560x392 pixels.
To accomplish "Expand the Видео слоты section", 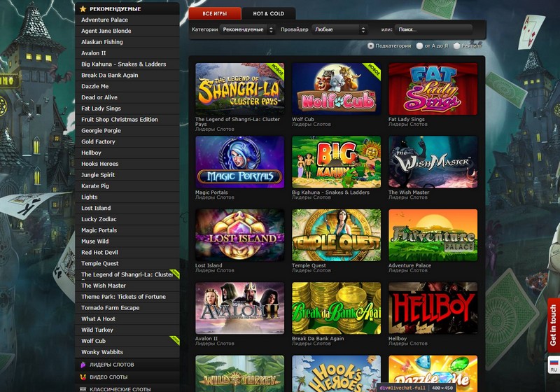I will pos(127,377).
